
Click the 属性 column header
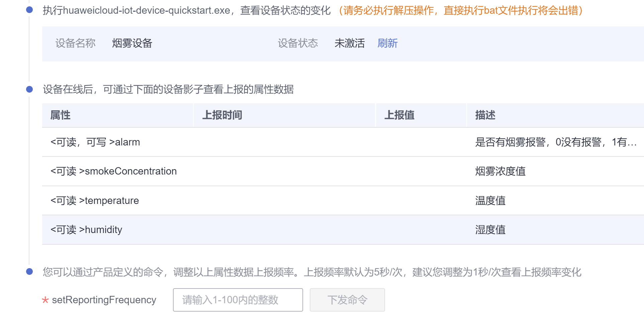coord(60,115)
